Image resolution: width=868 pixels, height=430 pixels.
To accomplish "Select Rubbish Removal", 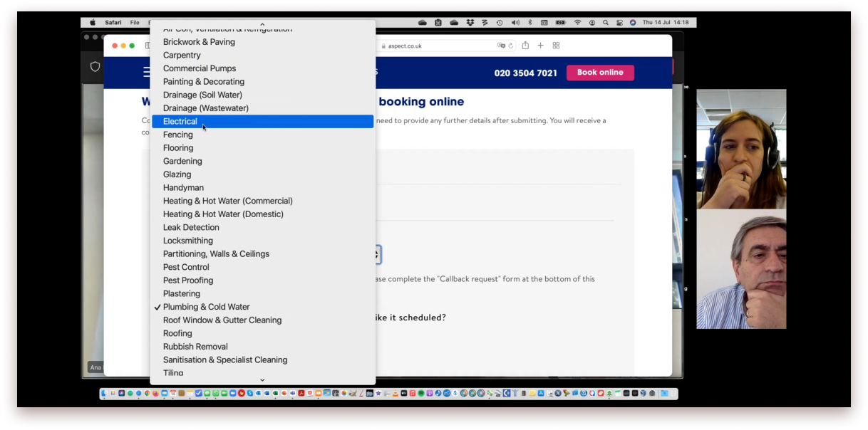I will pyautogui.click(x=263, y=347).
